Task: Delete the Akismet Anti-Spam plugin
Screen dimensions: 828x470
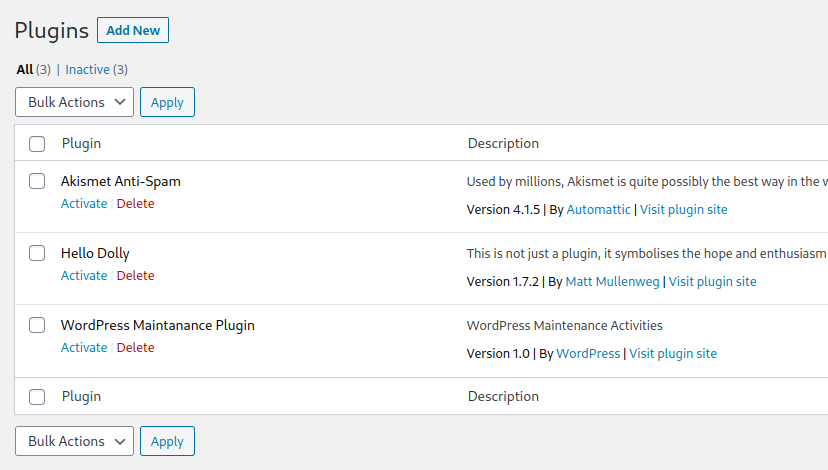Action: pyautogui.click(x=136, y=204)
